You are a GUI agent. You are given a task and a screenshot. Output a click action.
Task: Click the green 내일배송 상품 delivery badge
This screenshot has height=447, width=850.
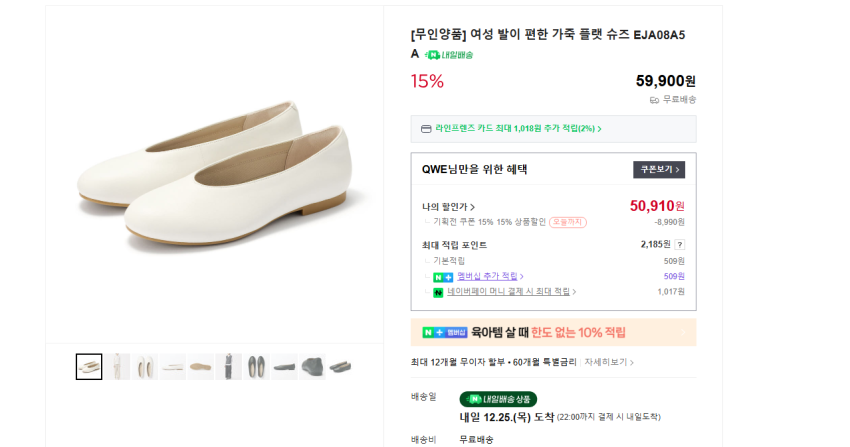[x=498, y=399]
